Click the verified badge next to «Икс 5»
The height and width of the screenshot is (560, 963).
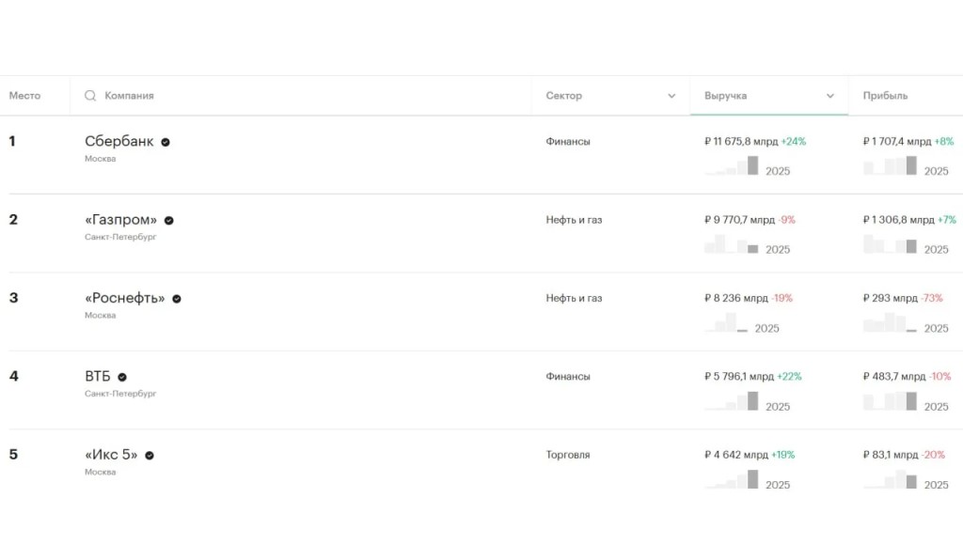coord(150,456)
